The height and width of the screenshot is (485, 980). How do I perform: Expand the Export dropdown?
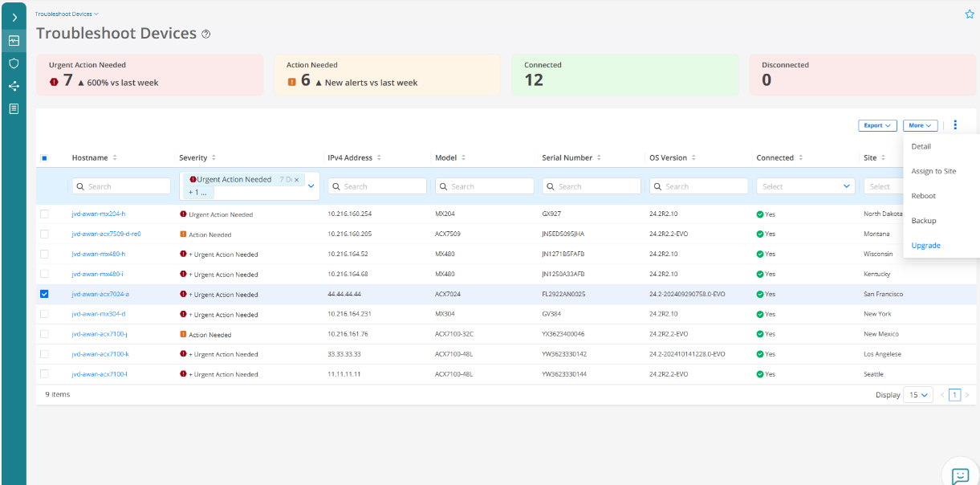click(876, 125)
